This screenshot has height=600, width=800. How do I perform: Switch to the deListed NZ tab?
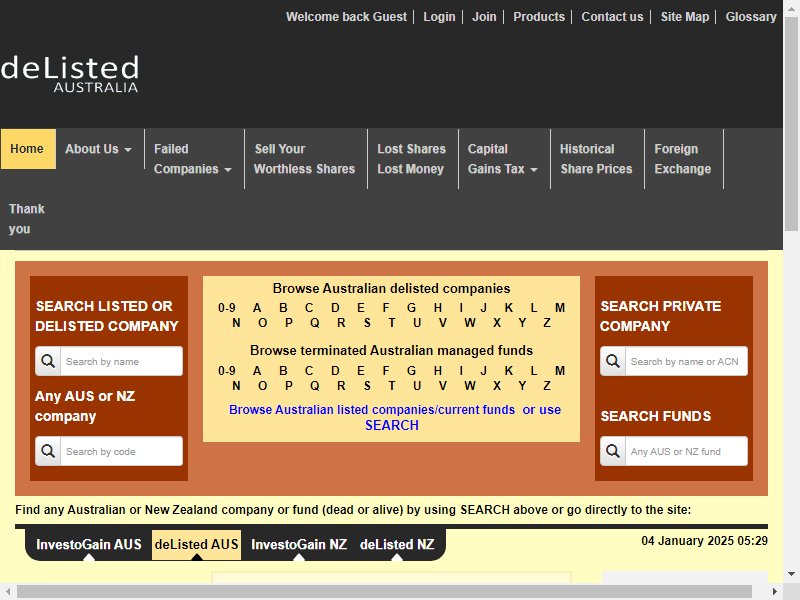pos(397,544)
